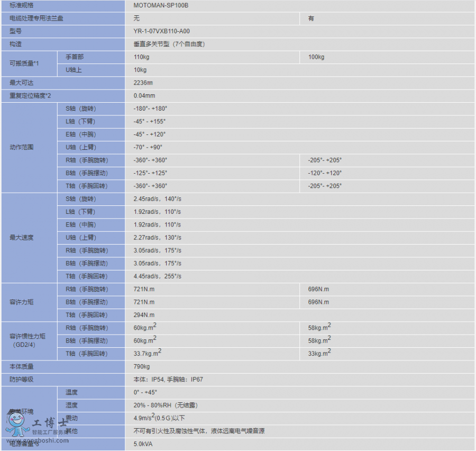The width and height of the screenshot is (476, 451).
Task: Click the 0.04mm repeat accuracy value
Action: (x=144, y=96)
